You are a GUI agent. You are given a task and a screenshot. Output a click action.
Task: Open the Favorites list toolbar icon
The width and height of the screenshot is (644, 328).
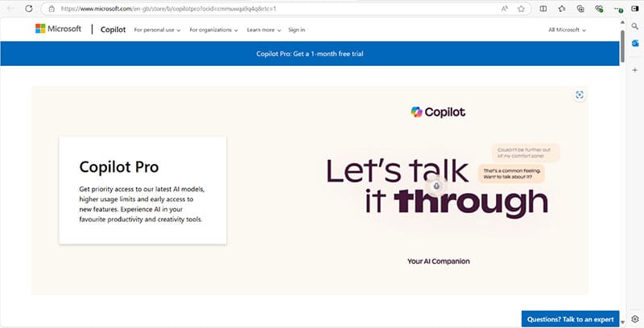(x=562, y=9)
